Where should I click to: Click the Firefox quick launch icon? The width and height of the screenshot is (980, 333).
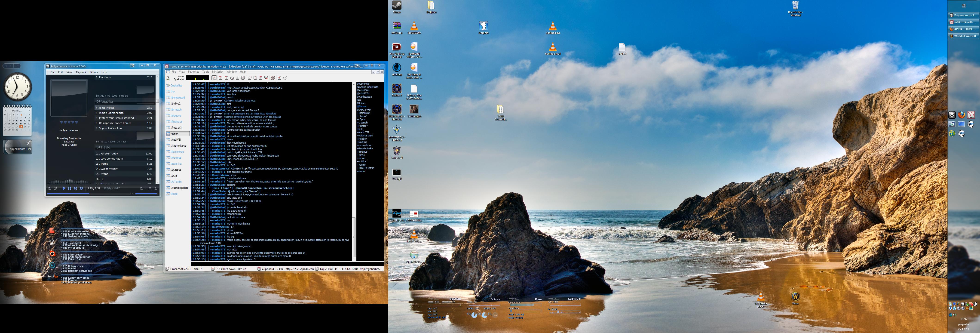(x=961, y=114)
